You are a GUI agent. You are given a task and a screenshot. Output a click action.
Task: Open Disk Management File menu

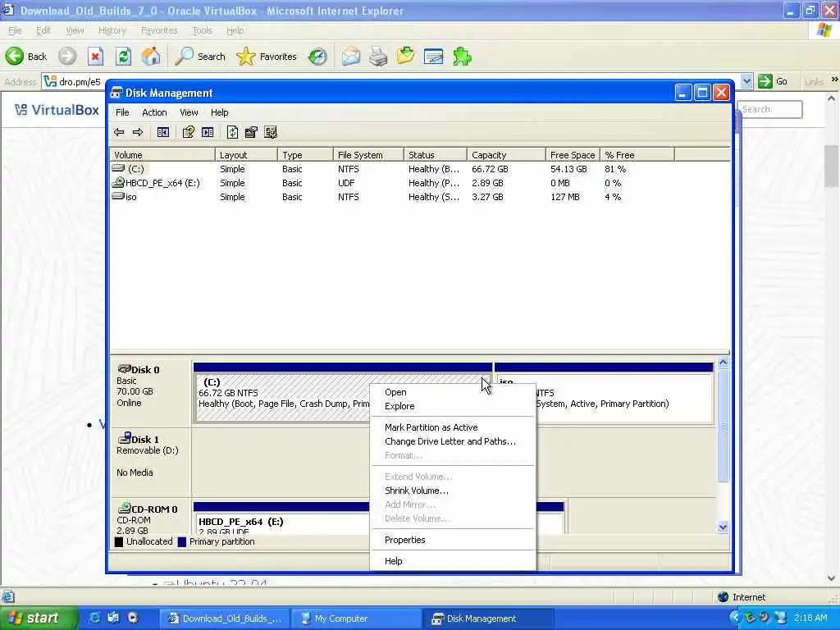coord(122,112)
